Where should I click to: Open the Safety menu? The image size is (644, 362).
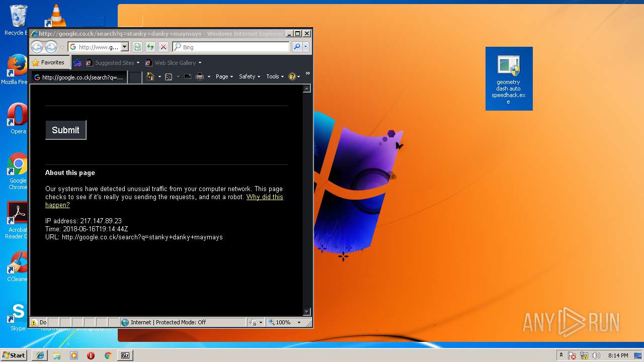point(250,76)
